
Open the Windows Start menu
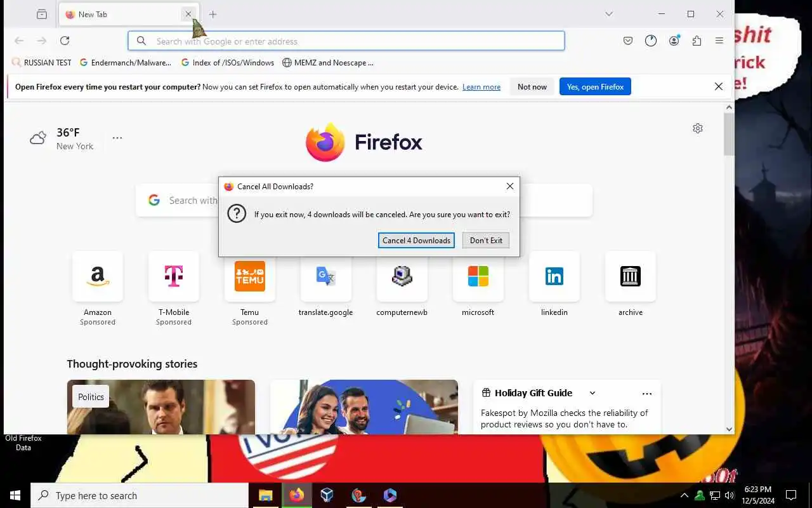click(x=15, y=495)
